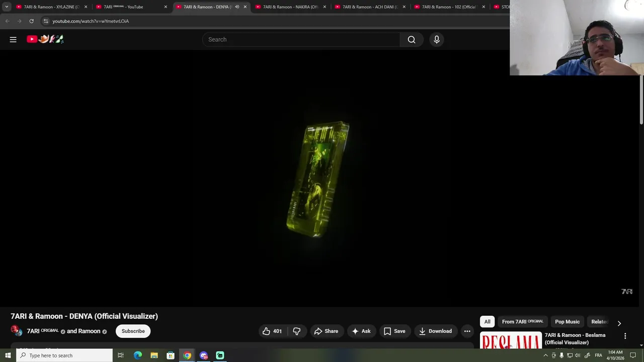This screenshot has width=644, height=362.
Task: Click the 7ARI watermark in the player
Action: tap(627, 292)
